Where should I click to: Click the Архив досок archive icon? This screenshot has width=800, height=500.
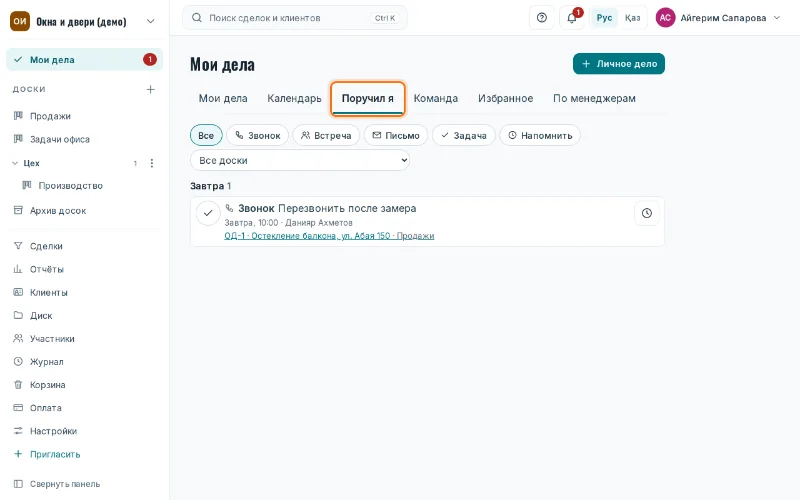click(x=18, y=210)
